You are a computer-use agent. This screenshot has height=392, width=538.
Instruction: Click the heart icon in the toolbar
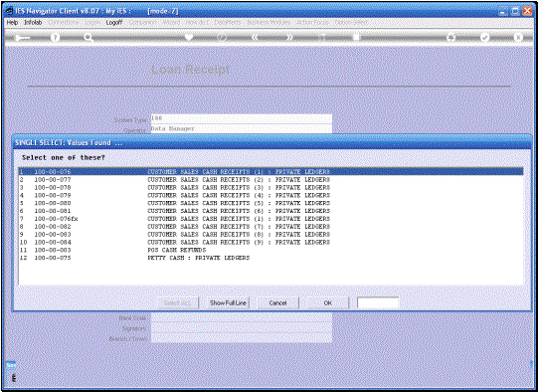(188, 37)
